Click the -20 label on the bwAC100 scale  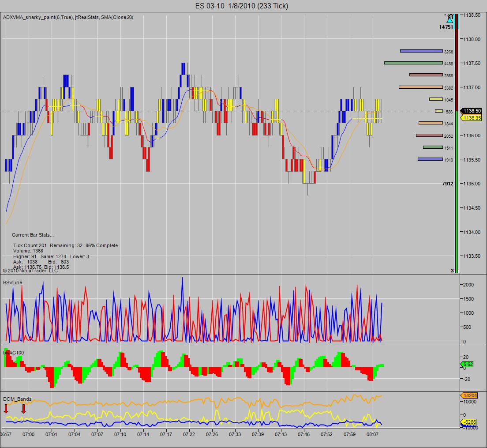click(466, 379)
